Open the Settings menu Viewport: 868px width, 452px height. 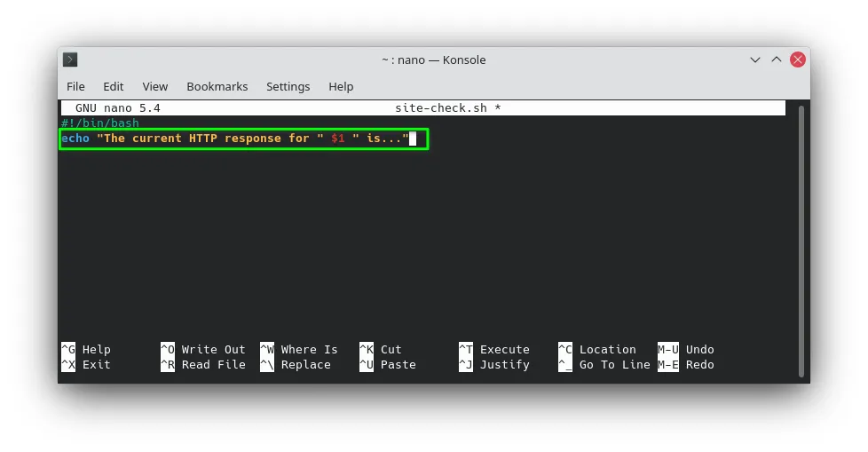point(288,86)
